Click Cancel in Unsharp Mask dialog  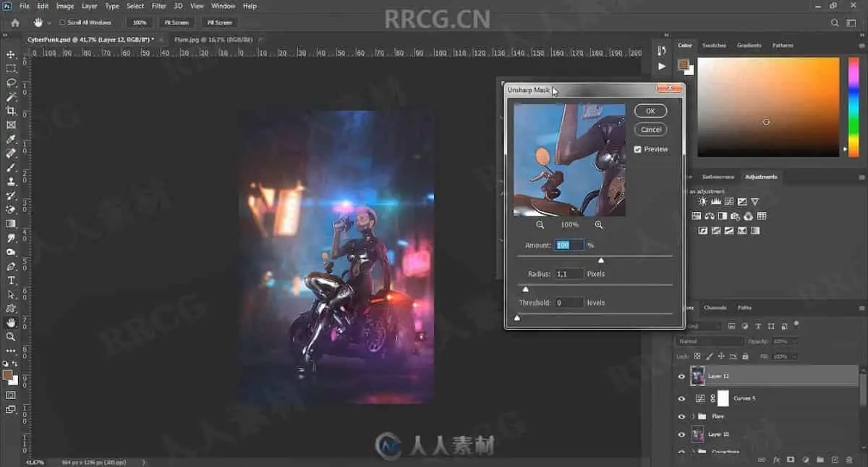(650, 130)
